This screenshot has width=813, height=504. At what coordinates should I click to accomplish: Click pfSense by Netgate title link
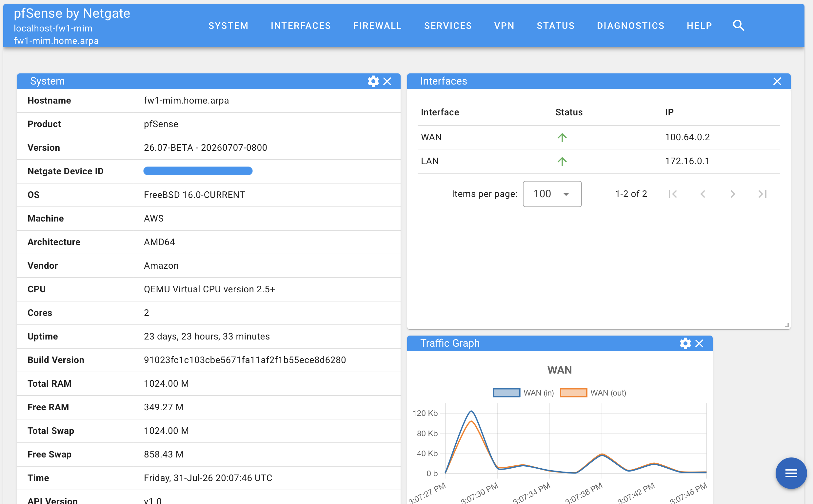(72, 13)
